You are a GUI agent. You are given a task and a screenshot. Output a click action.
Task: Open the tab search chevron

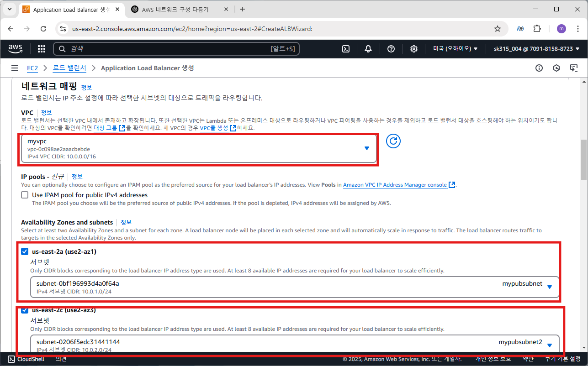pos(9,9)
